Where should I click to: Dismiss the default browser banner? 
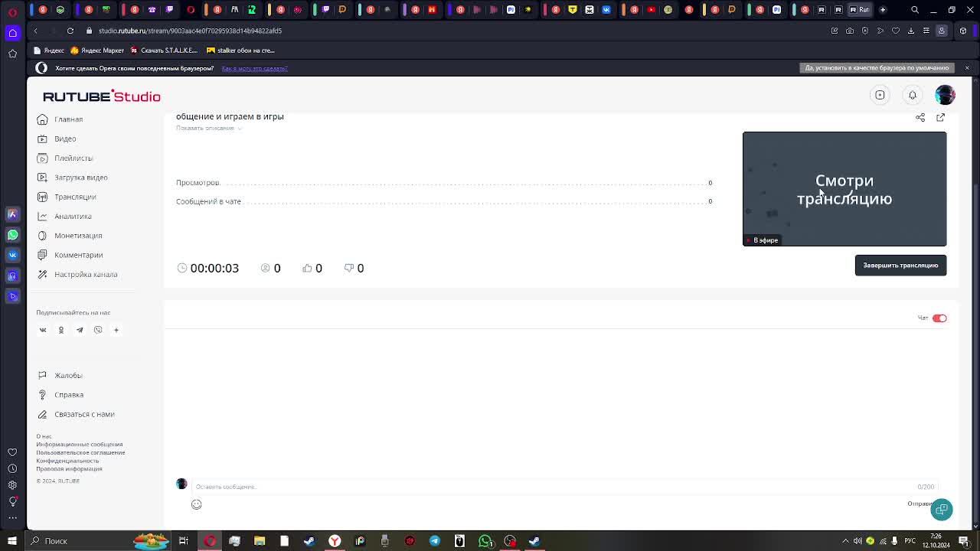click(966, 68)
